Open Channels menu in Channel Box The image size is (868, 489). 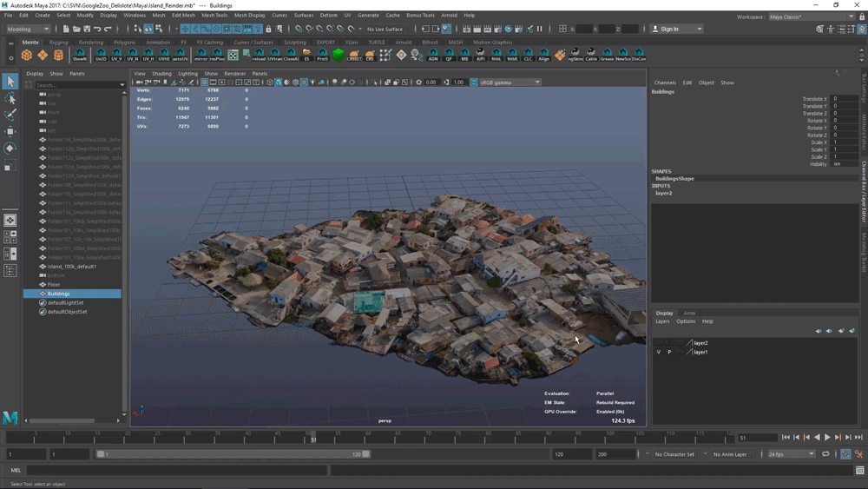[x=665, y=83]
